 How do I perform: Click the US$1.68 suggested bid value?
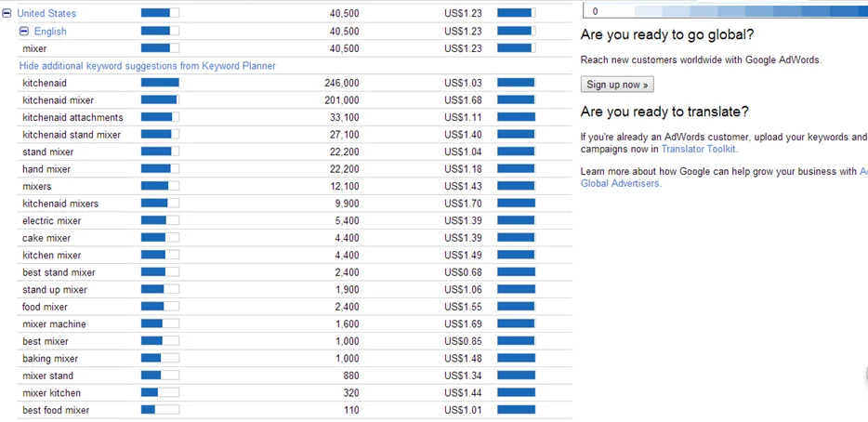(463, 100)
